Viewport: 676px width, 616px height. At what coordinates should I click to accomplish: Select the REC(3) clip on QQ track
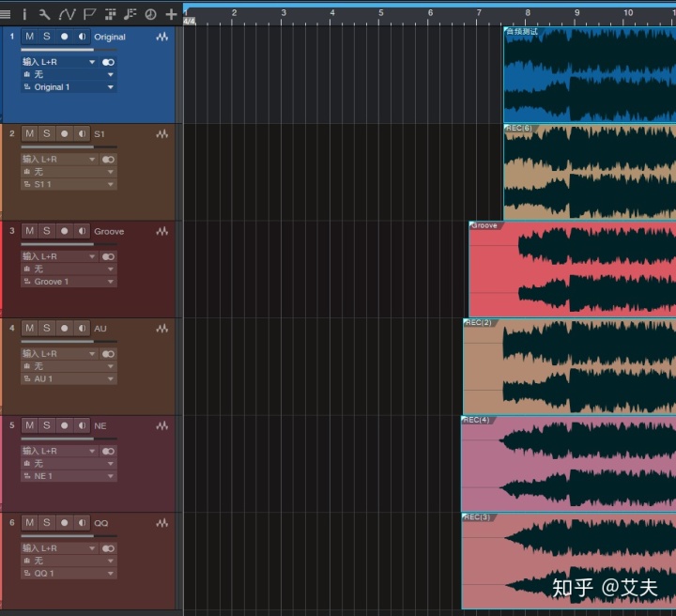tap(569, 562)
